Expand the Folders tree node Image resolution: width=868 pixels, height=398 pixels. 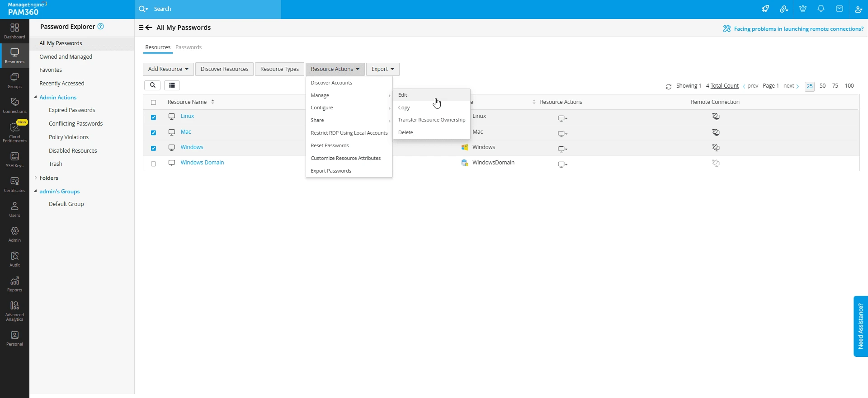pyautogui.click(x=36, y=178)
